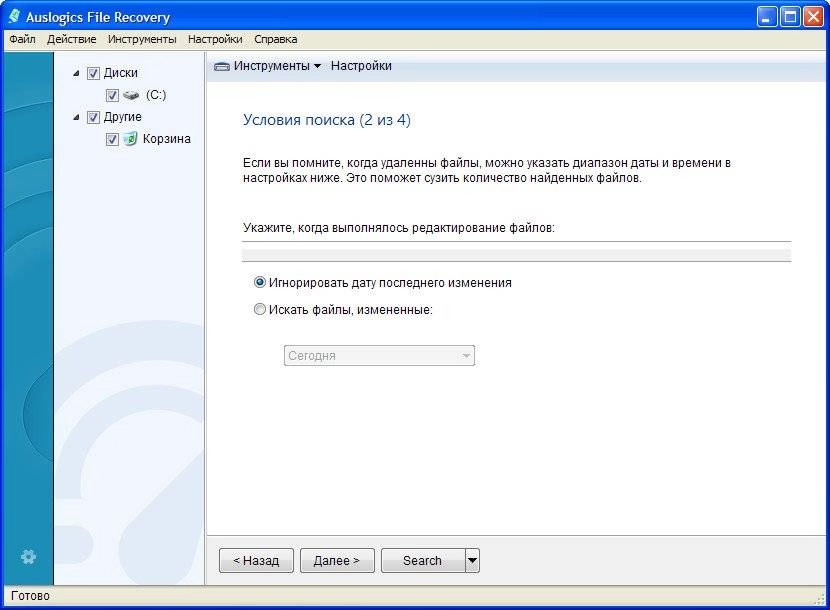
Task: Open the Инструменты menu in menu bar
Action: click(142, 39)
